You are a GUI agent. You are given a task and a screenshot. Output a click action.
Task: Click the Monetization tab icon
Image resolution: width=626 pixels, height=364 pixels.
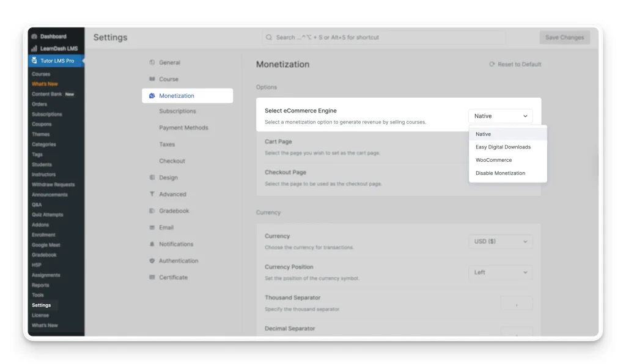coord(152,96)
